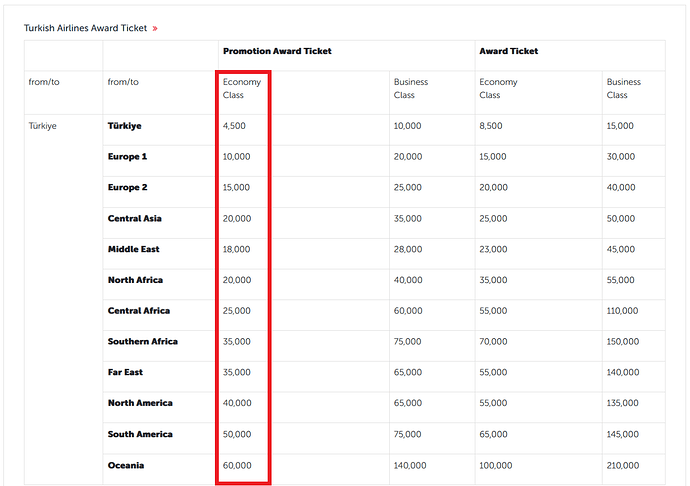Select the 50,000 South America promotion economy value
The height and width of the screenshot is (486, 690).
[x=237, y=434]
